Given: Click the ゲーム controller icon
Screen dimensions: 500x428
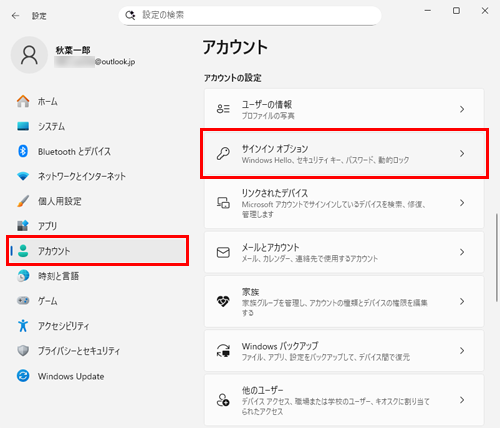Looking at the screenshot, I should point(23,301).
